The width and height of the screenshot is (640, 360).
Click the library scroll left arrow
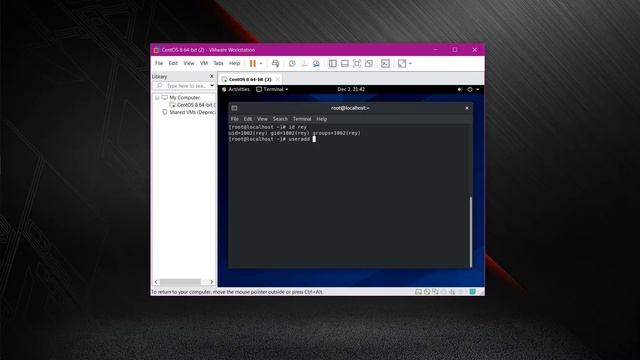pos(156,282)
